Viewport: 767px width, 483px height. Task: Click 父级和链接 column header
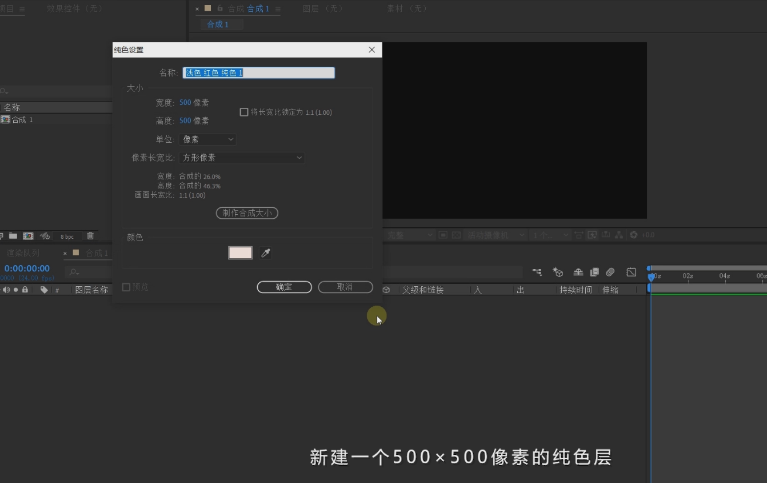pos(423,290)
